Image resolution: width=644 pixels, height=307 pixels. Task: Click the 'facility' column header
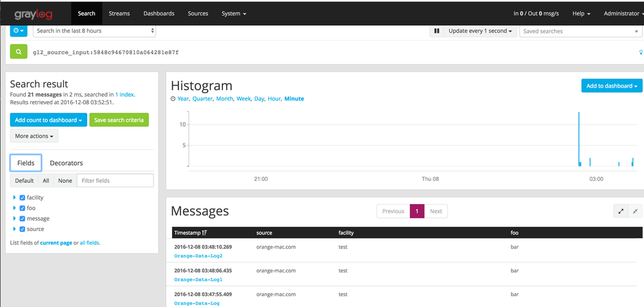346,233
